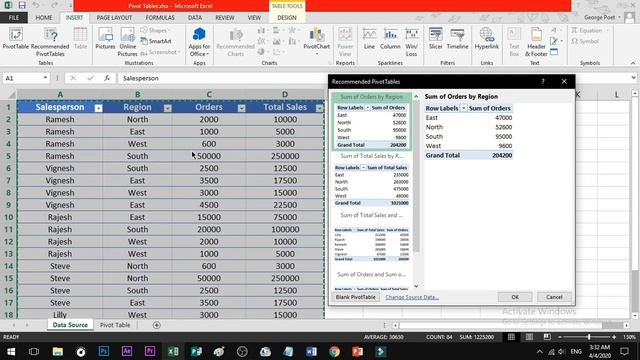Click the Symbol button in ribbon
The image size is (640, 360).
(585, 41)
